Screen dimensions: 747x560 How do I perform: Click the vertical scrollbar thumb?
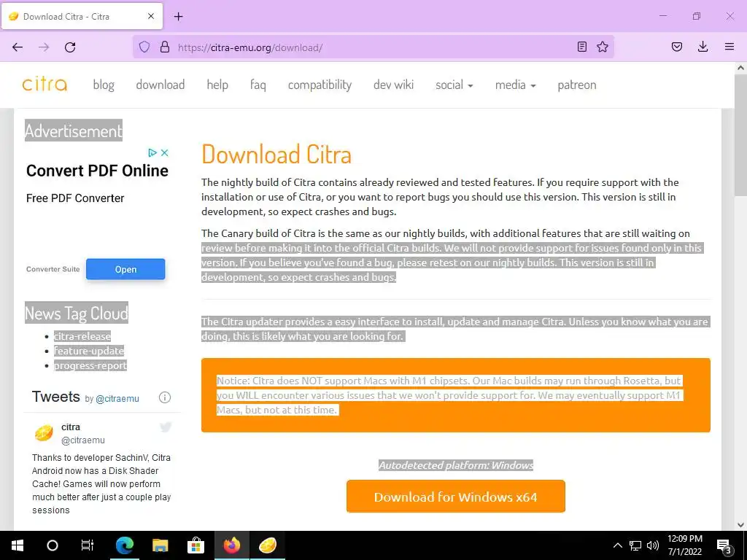pos(740,135)
